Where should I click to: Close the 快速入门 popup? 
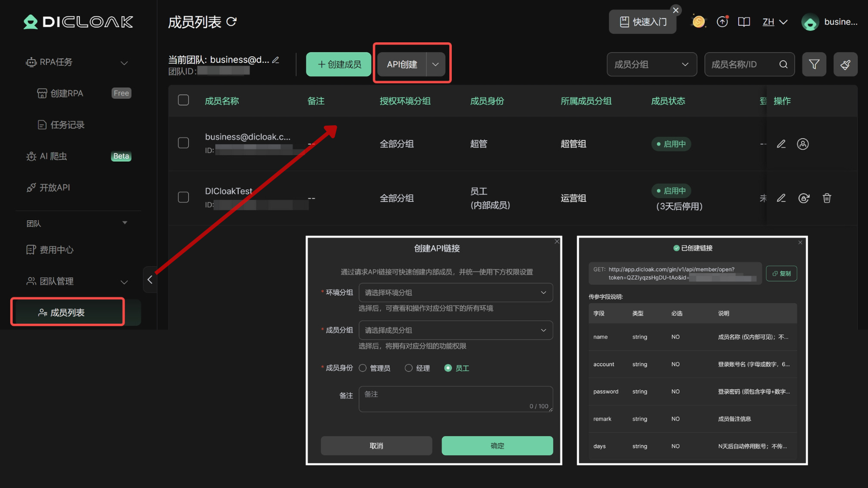(676, 10)
